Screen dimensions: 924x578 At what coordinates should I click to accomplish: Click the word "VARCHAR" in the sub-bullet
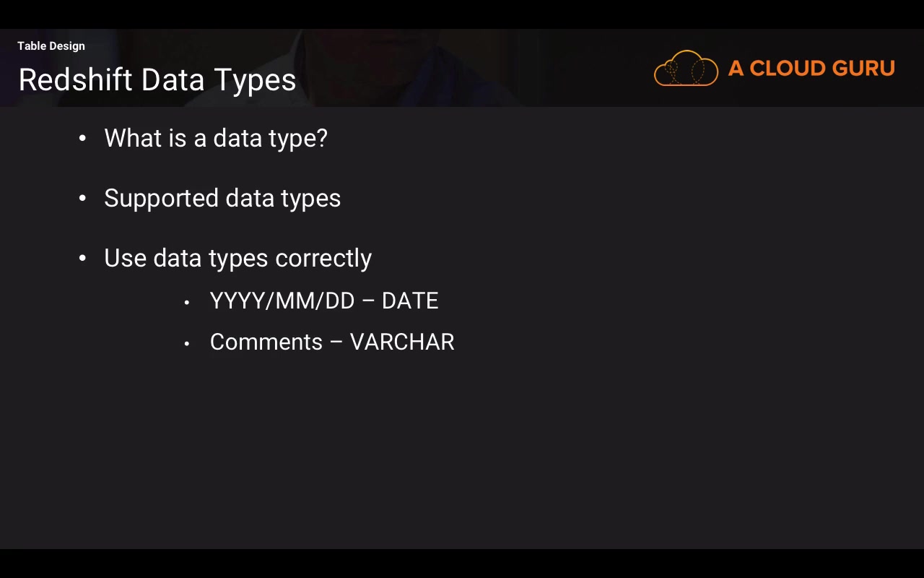click(402, 342)
